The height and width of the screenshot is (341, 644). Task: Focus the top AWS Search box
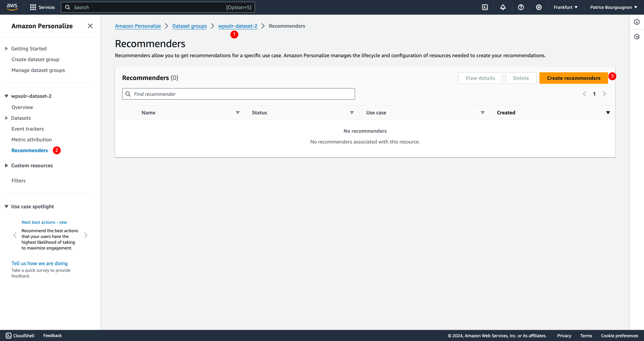(158, 7)
